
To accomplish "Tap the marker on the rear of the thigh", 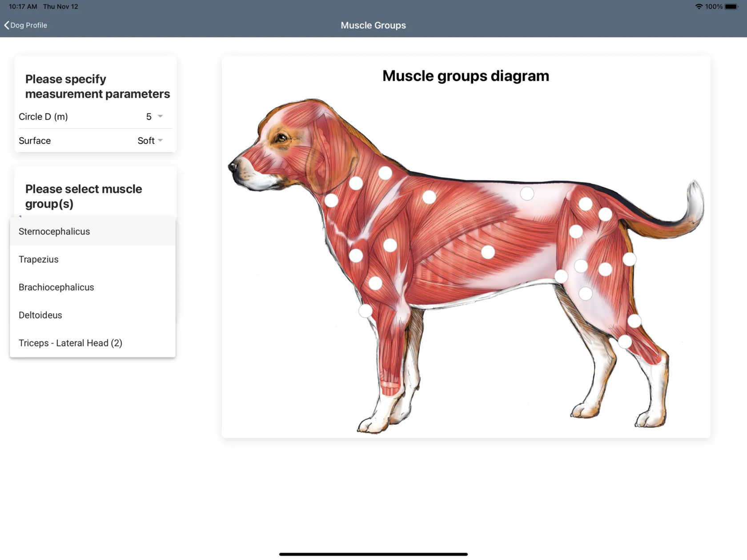I will 629,259.
